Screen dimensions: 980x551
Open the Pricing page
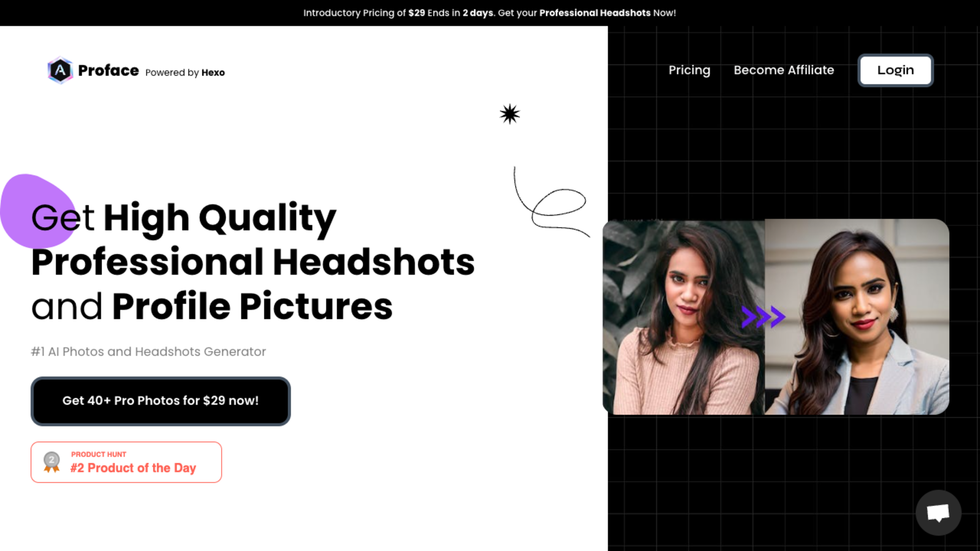[x=689, y=70]
